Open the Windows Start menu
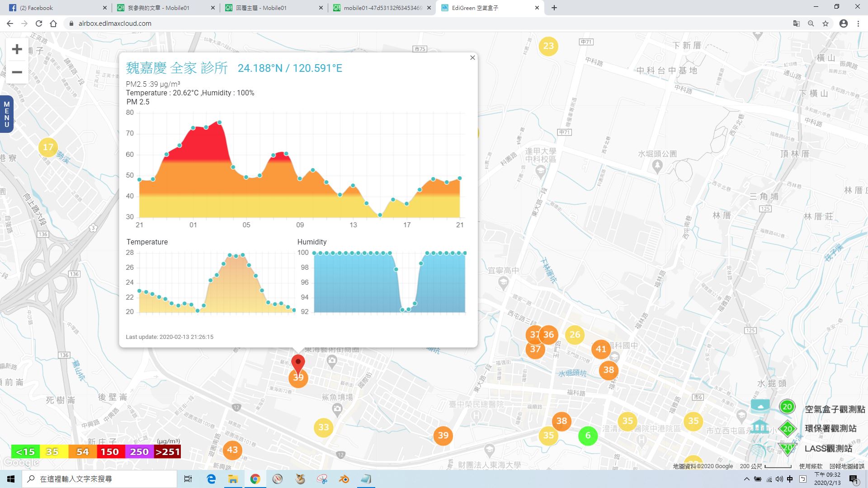The image size is (868, 488). click(11, 479)
